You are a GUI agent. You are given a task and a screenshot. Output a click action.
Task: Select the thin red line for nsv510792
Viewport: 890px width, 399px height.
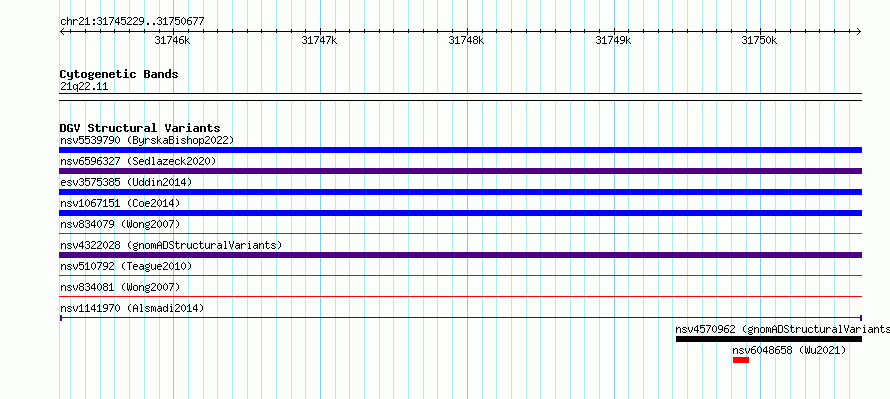click(x=460, y=275)
